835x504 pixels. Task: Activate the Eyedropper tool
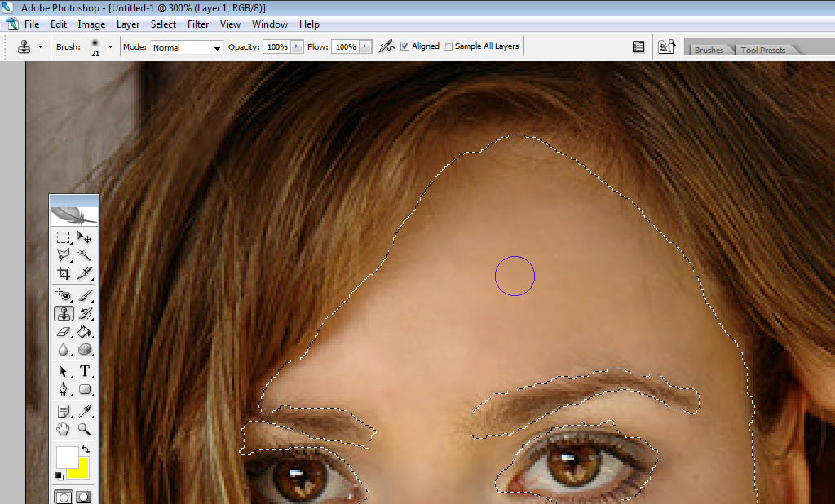point(85,411)
